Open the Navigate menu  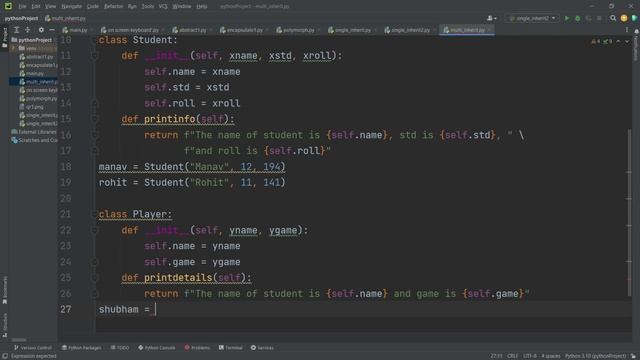[71, 7]
